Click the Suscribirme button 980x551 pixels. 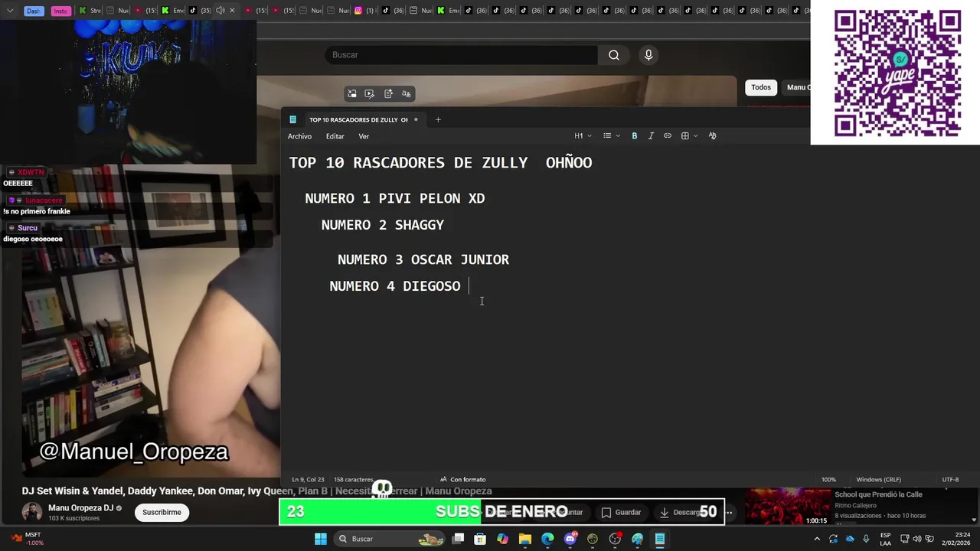tap(162, 512)
